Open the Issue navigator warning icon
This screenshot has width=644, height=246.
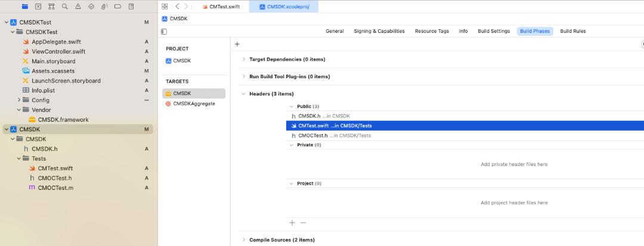(x=78, y=7)
